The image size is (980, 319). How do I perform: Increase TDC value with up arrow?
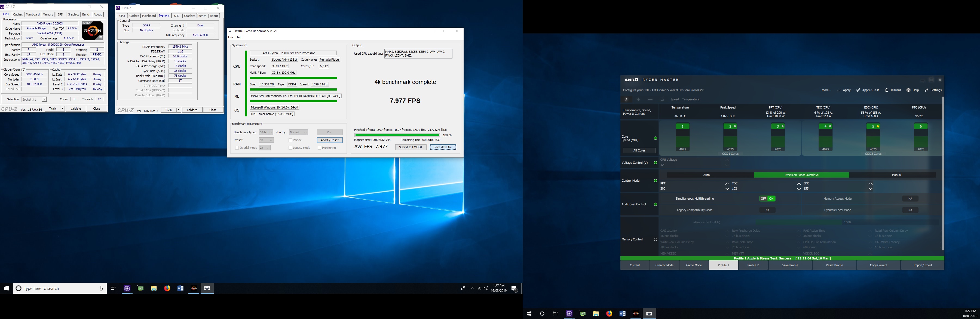pyautogui.click(x=799, y=184)
